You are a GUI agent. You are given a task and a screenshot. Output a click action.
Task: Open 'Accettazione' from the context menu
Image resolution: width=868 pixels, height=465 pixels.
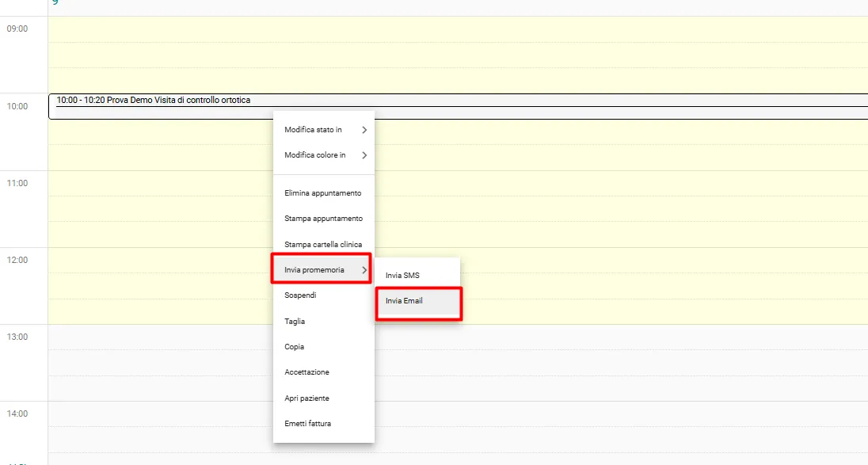click(x=306, y=372)
